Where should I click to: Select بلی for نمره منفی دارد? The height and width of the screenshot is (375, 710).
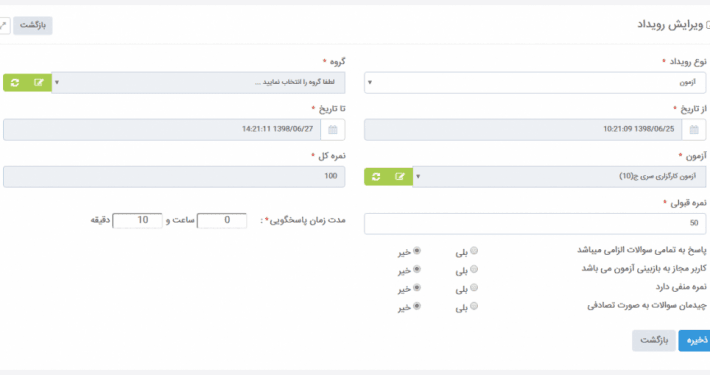[474, 288]
